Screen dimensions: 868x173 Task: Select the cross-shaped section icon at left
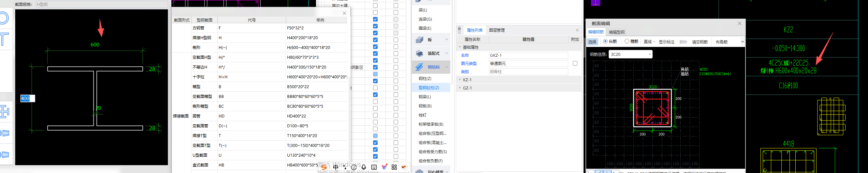click(x=4, y=111)
